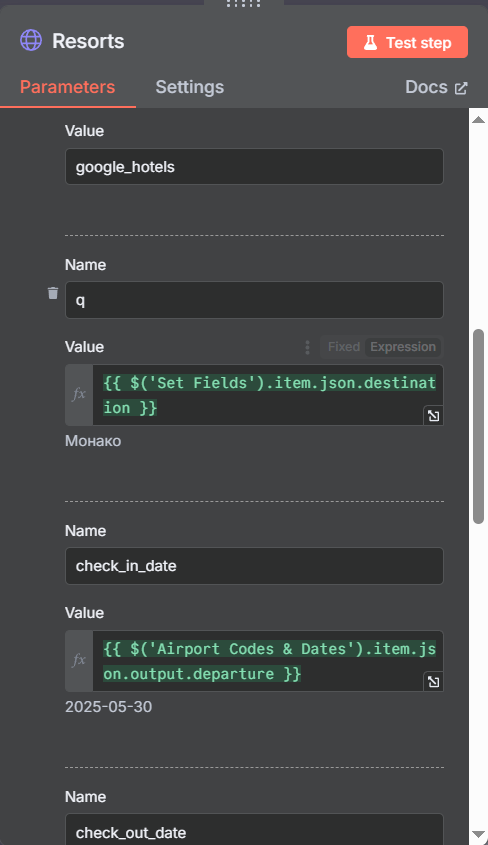Open options menu next to Fixed toggle
Screen dimensions: 488x845
coord(307,347)
